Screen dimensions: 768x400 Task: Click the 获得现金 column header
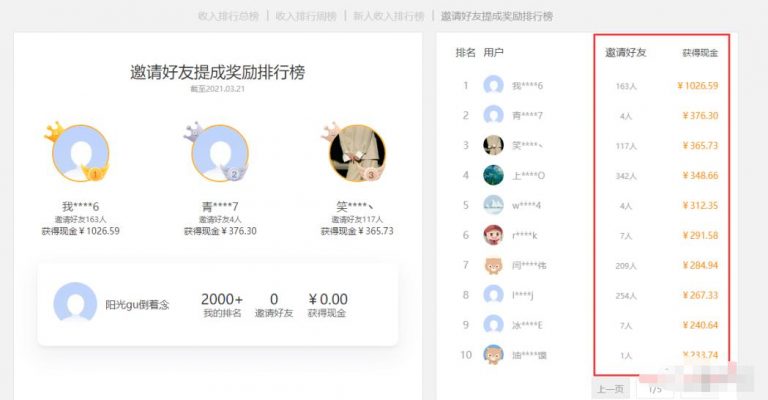pyautogui.click(x=699, y=52)
